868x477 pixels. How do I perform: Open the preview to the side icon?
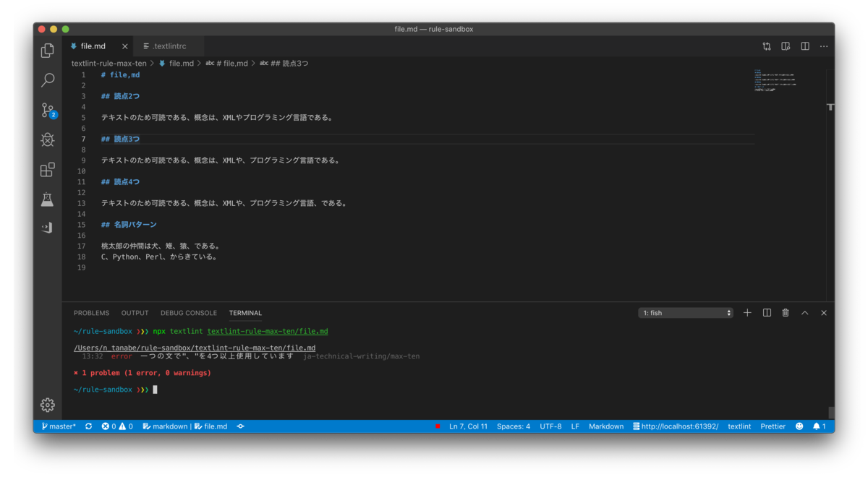[x=786, y=46]
